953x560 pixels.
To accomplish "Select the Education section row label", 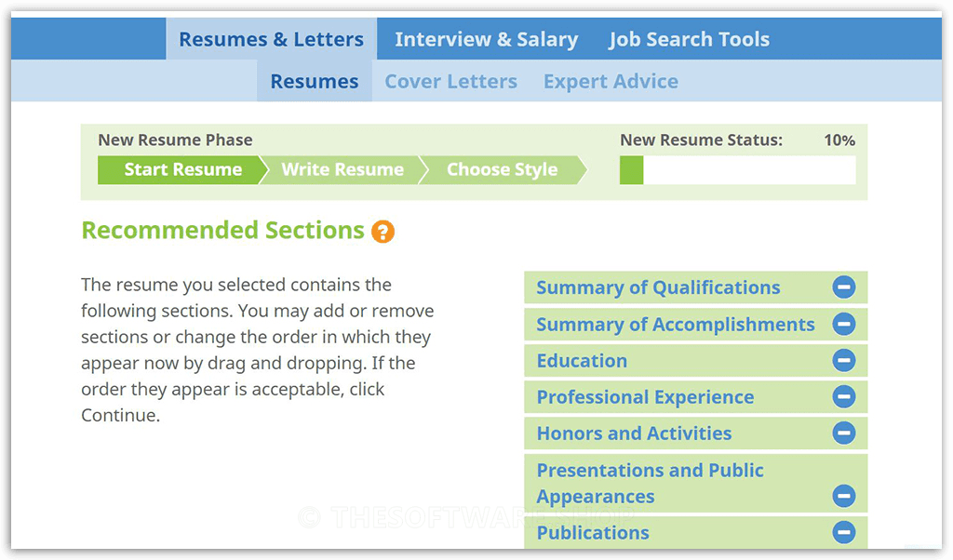I will [x=582, y=361].
